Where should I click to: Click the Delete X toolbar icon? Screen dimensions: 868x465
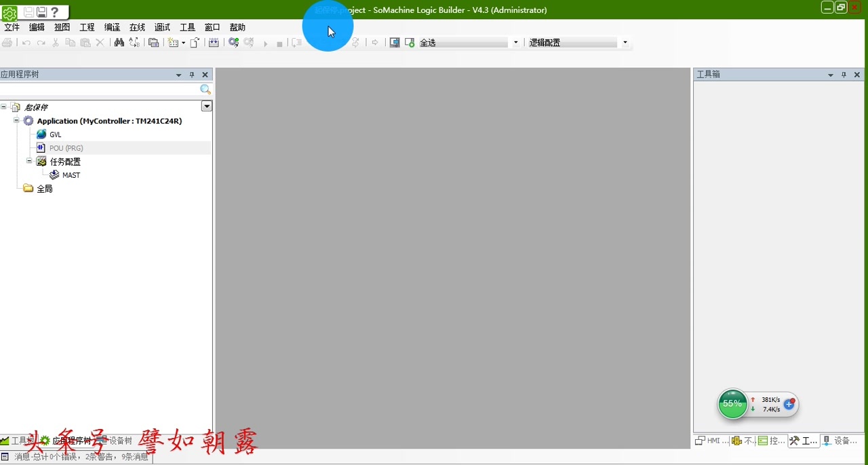(x=100, y=42)
